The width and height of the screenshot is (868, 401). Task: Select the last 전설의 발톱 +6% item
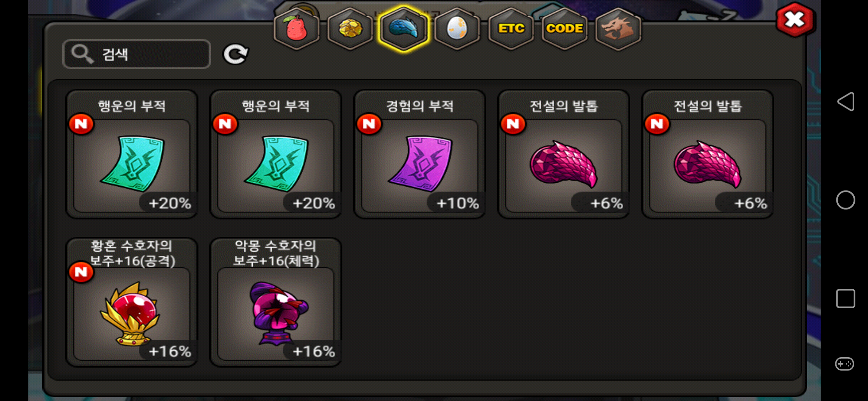[x=707, y=154]
